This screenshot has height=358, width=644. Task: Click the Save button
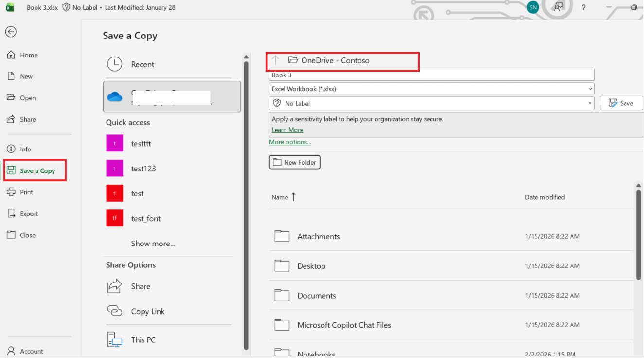pyautogui.click(x=621, y=103)
